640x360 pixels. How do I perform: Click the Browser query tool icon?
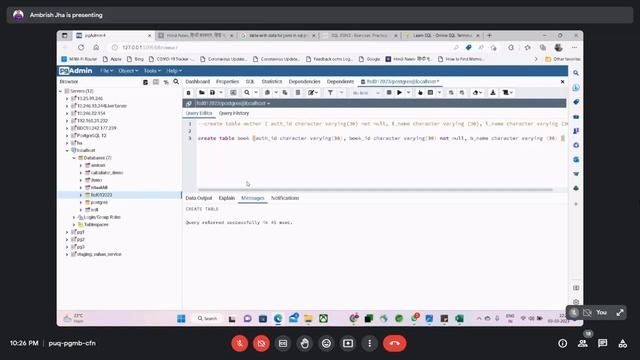click(x=145, y=82)
